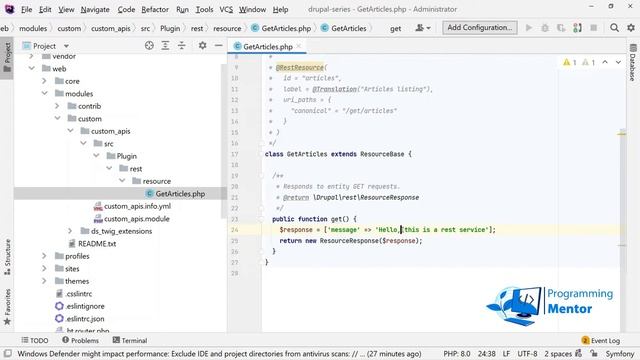The width and height of the screenshot is (640, 360).
Task: Click the PHP: 8.0 language level status
Action: 457,353
